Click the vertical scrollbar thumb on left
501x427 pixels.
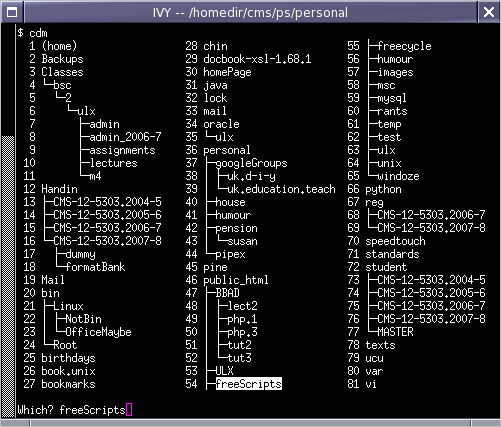coord(8,276)
